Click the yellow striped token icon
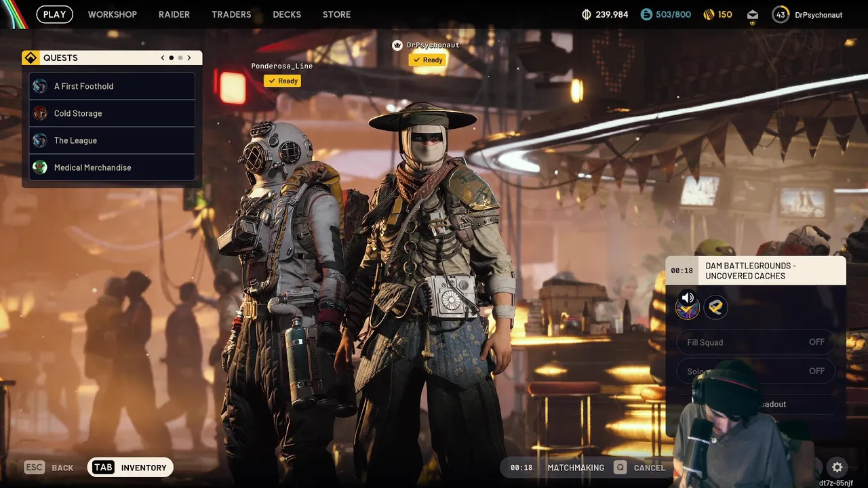 709,14
